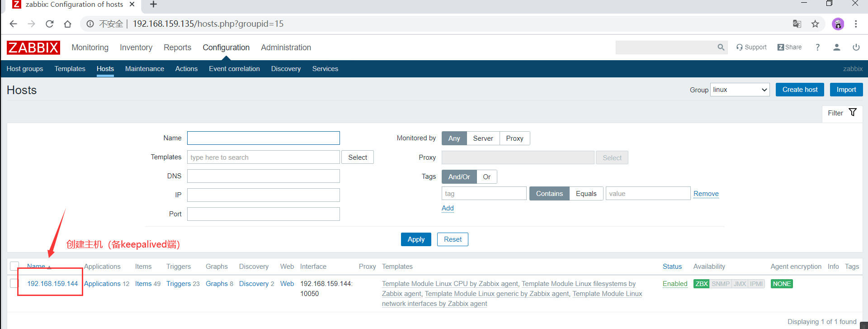Show site info for insecure connection

click(x=90, y=24)
